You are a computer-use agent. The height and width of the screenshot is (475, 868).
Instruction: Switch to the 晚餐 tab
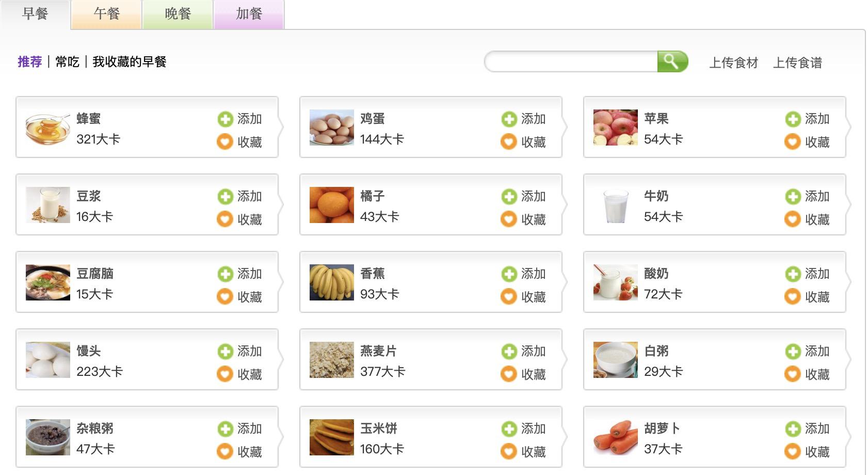(178, 14)
